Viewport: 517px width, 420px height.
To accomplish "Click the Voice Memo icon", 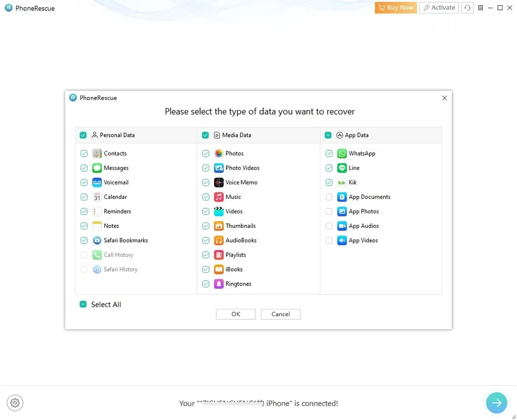I will point(219,182).
